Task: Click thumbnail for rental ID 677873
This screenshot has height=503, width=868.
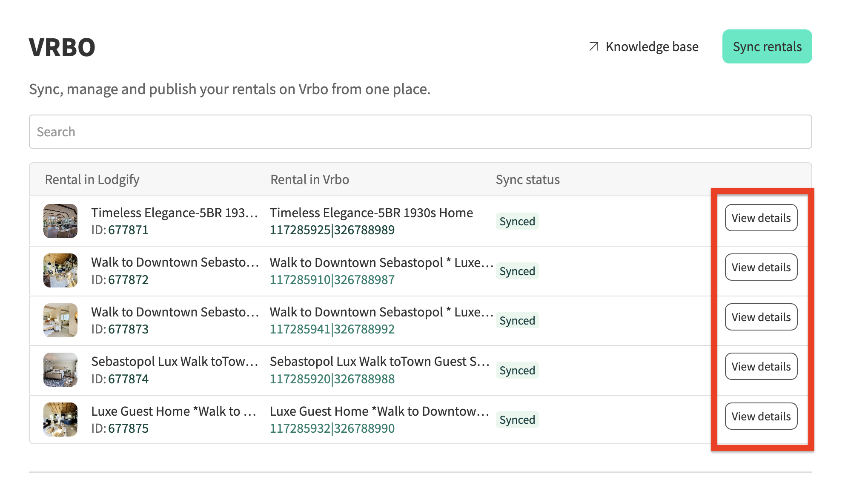Action: click(x=60, y=320)
